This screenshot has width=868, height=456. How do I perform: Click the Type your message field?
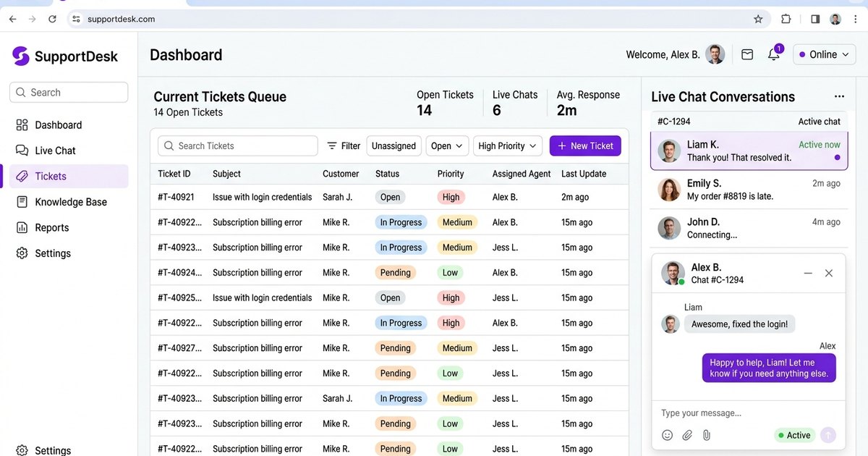click(x=749, y=413)
